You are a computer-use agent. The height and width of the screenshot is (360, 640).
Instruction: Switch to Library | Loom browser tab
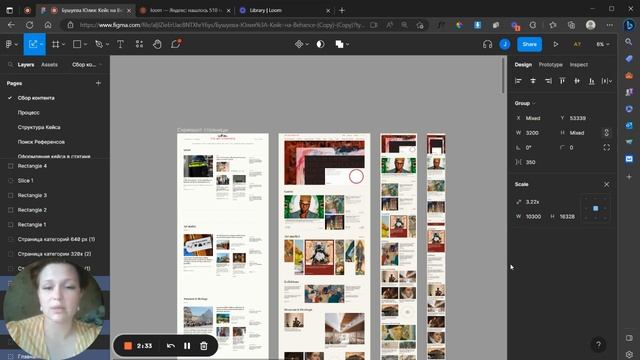point(284,10)
